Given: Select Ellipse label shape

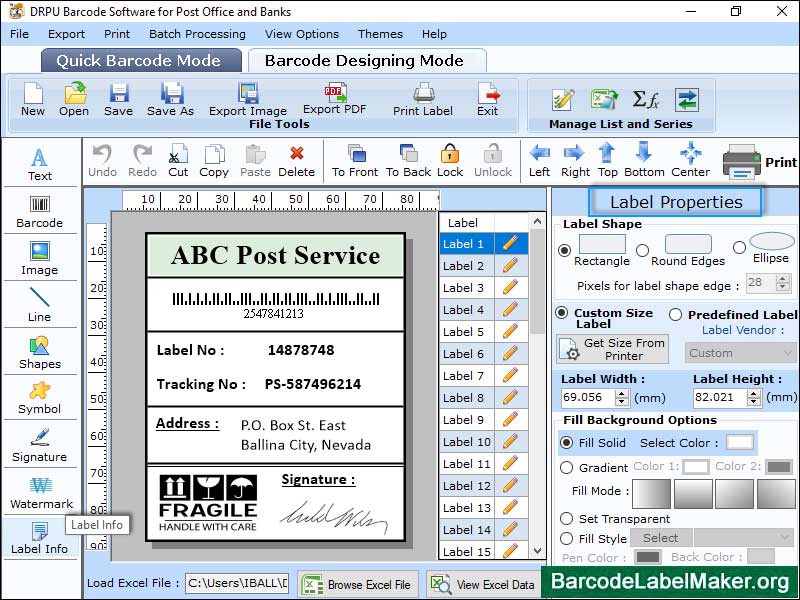Looking at the screenshot, I should 739,248.
